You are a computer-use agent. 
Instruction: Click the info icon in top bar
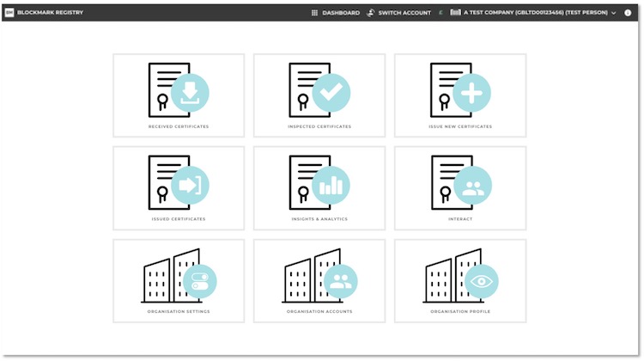(628, 13)
